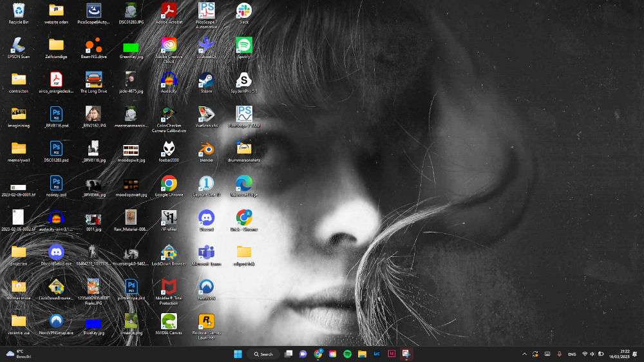Select the moodopwit.jpg thumbnail
This screenshot has width=644, height=362.
click(131, 151)
